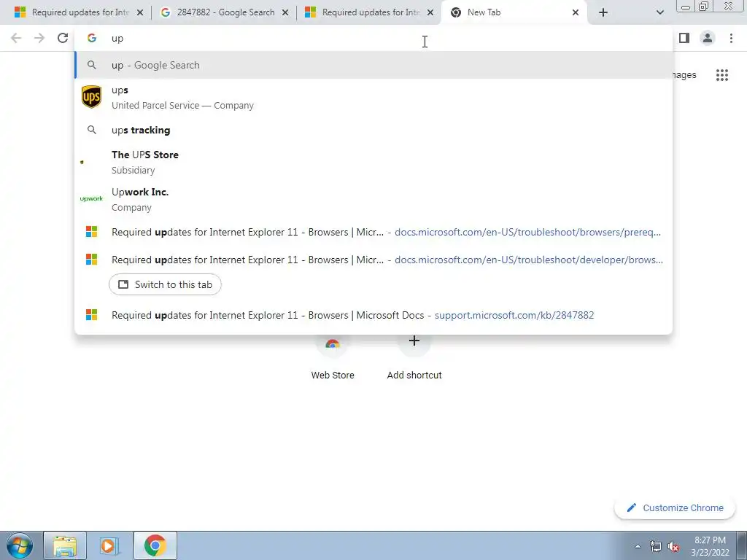747x560 pixels.
Task: Open the Google apps grid
Action: click(x=722, y=75)
